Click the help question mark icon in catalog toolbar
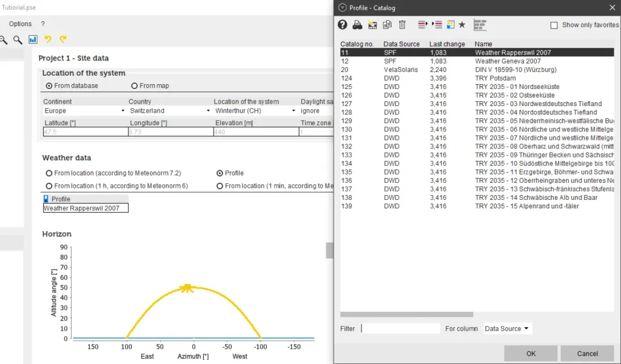The image size is (621, 364). [343, 25]
